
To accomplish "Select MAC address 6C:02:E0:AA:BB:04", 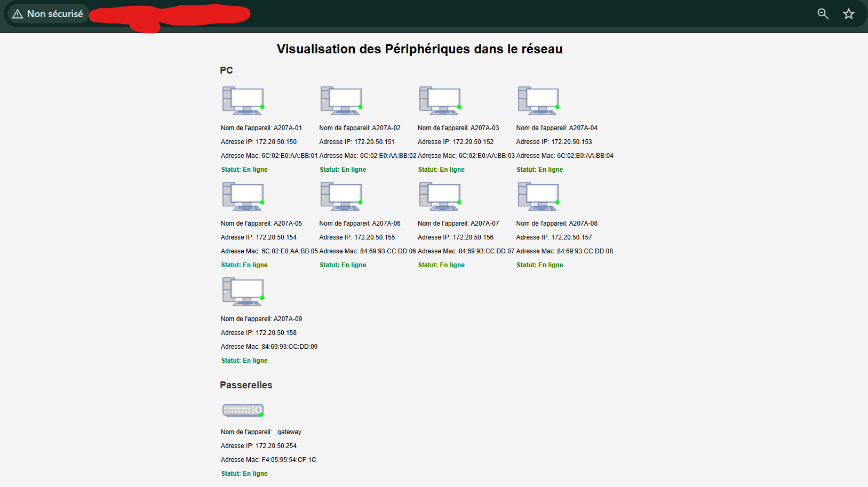I will tap(585, 156).
